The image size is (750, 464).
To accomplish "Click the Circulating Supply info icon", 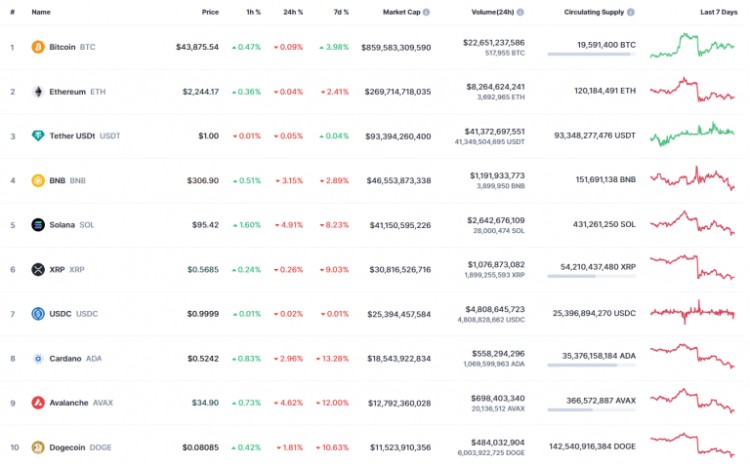I will pos(630,12).
